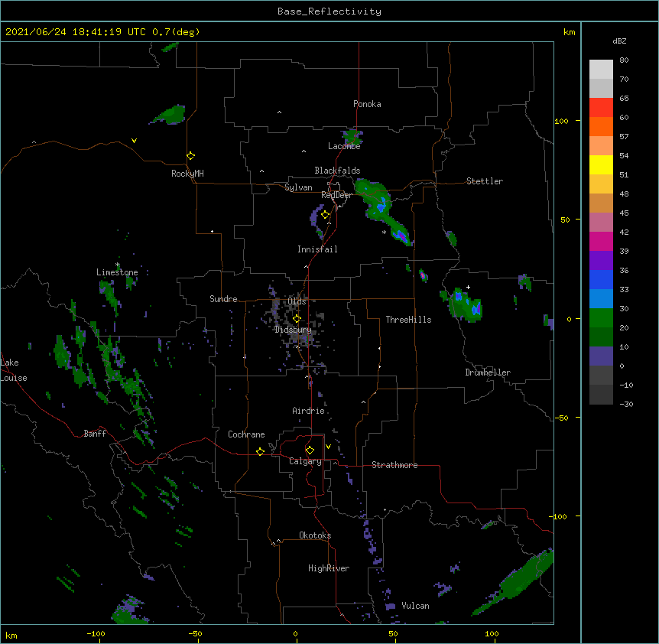Image resolution: width=659 pixels, height=644 pixels.
Task: Select yellow V marker northwest of RockyMH
Action: pyautogui.click(x=134, y=141)
